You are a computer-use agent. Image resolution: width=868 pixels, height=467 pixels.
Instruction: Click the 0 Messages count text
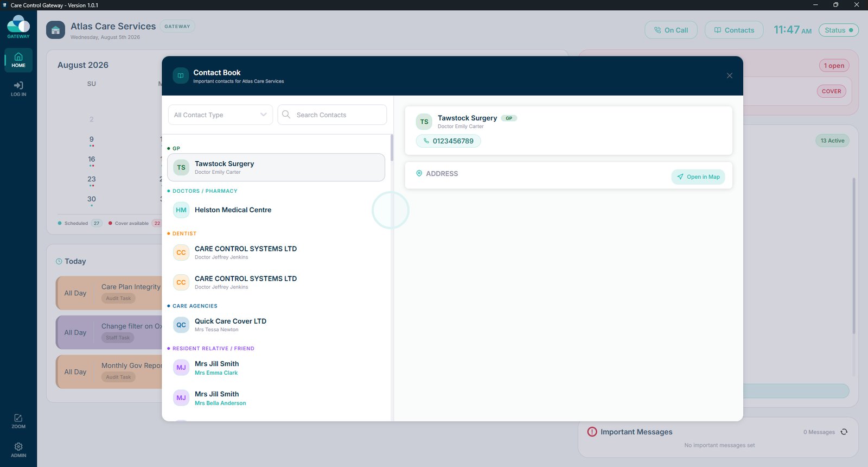click(x=819, y=432)
